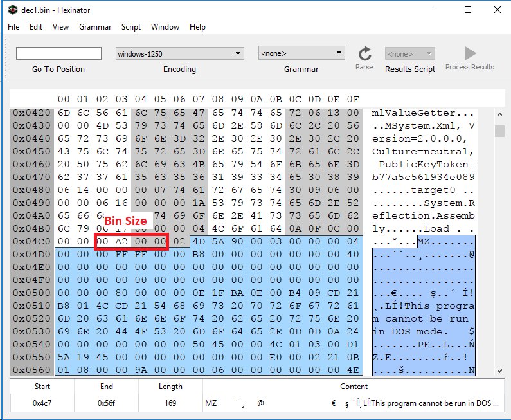This screenshot has width=511, height=420.
Task: Select row offset 0x0500
Action: coord(31,293)
